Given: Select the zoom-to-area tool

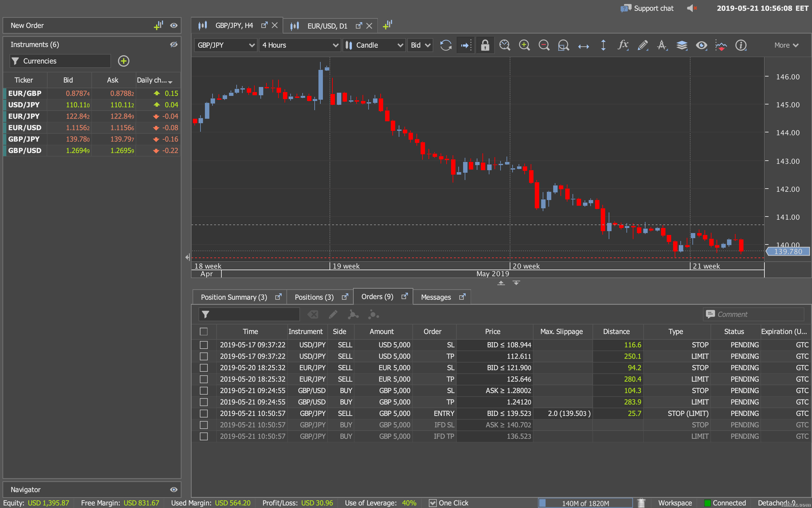Looking at the screenshot, I should 563,45.
